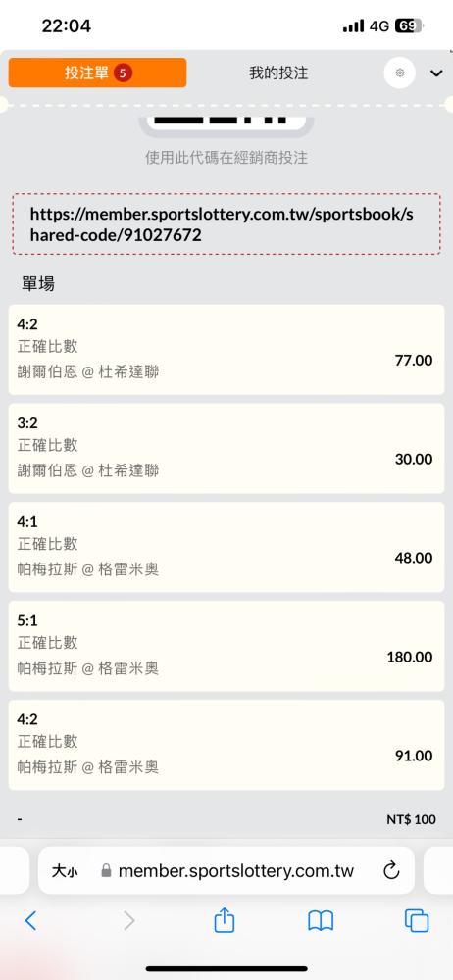Select the 4:2 謝爾伯恩 bet at 77.00
This screenshot has height=980, width=453.
[226, 350]
